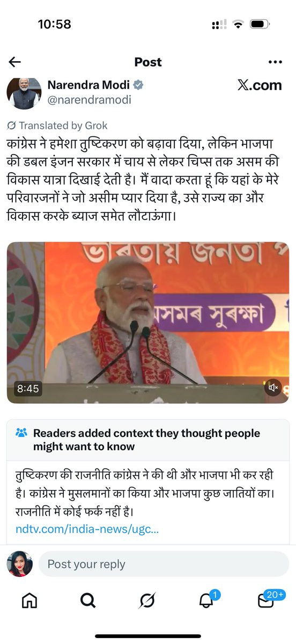Open the @narendramodi handle
The image size is (296, 644).
point(90,100)
